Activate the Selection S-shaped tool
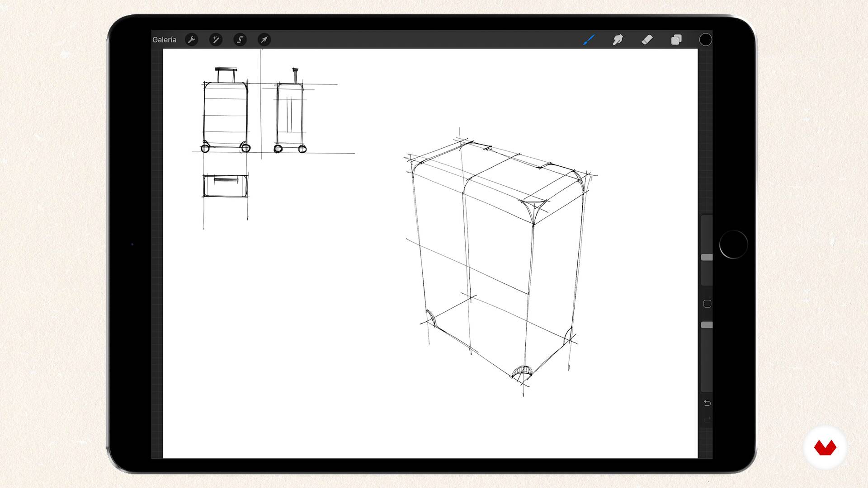The height and width of the screenshot is (488, 868). 240,40
